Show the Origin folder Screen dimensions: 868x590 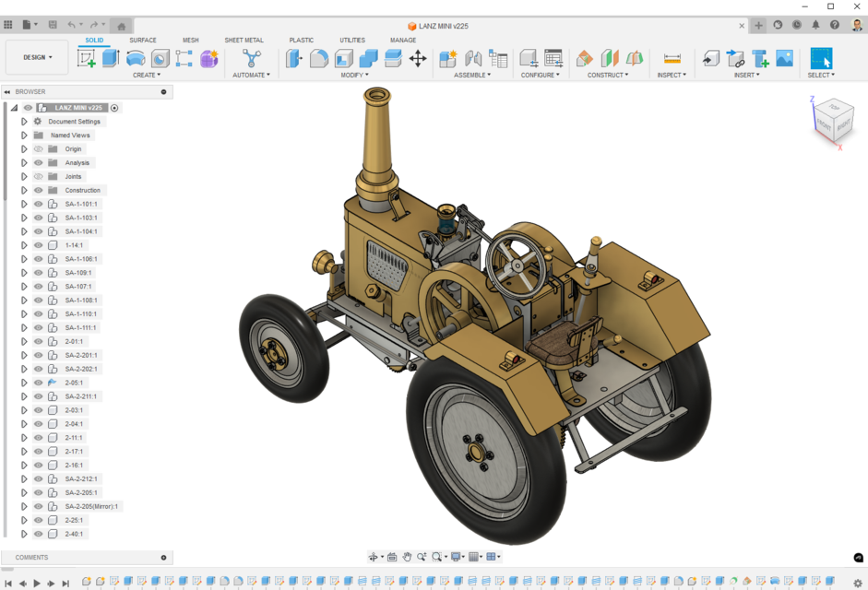coord(38,148)
